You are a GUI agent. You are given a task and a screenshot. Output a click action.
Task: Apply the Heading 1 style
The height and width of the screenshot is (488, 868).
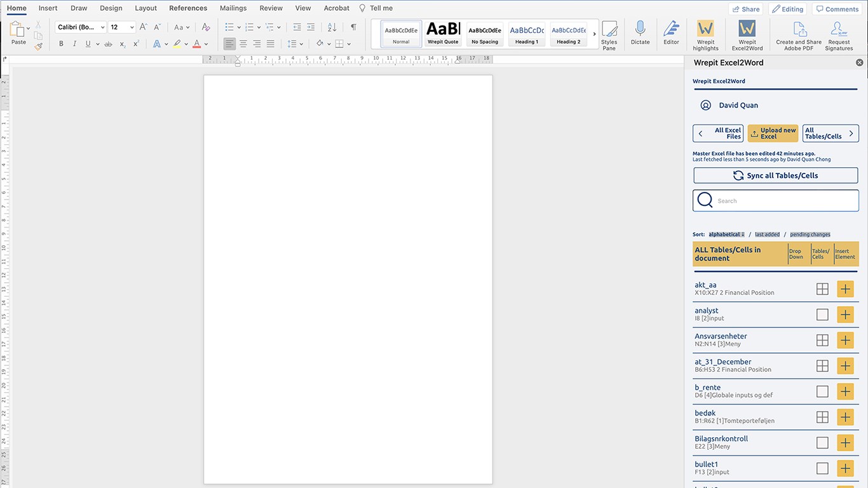click(527, 34)
